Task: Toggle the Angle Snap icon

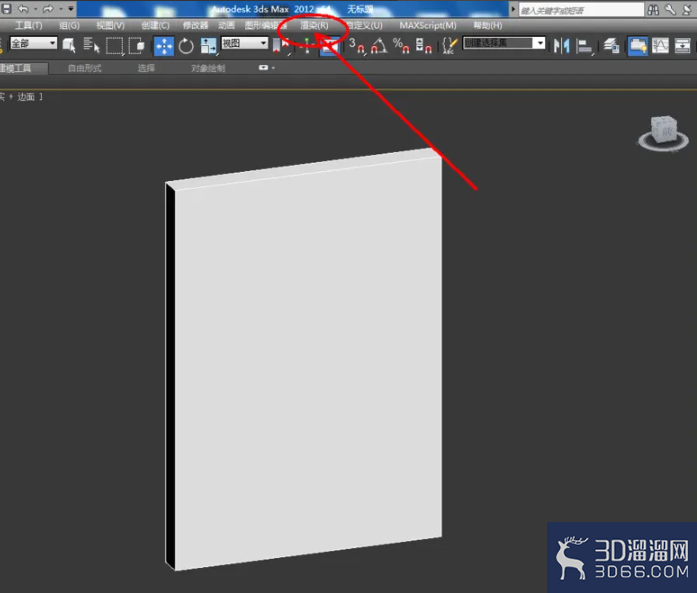Action: [x=379, y=46]
